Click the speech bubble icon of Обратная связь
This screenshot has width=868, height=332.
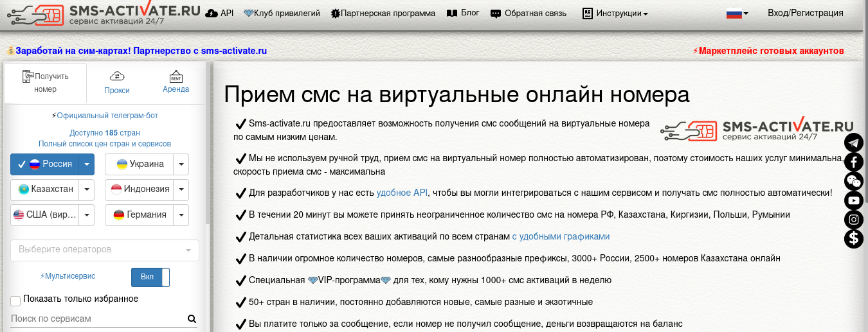495,13
